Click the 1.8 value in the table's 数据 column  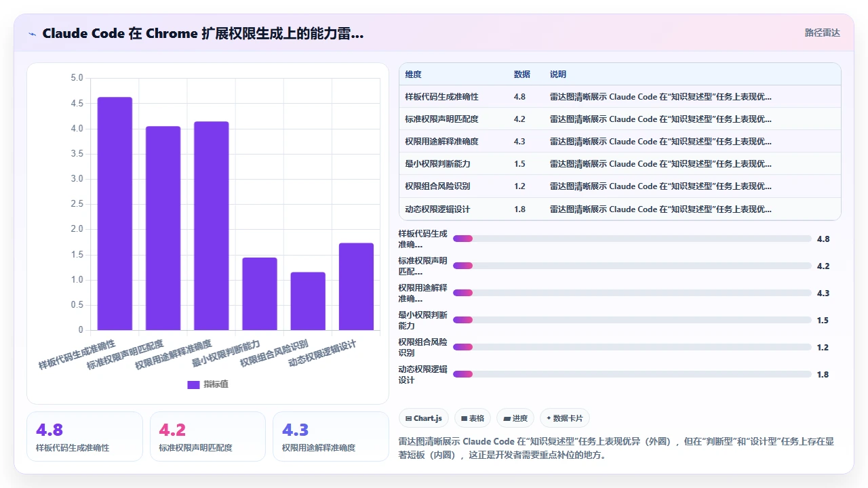click(519, 209)
